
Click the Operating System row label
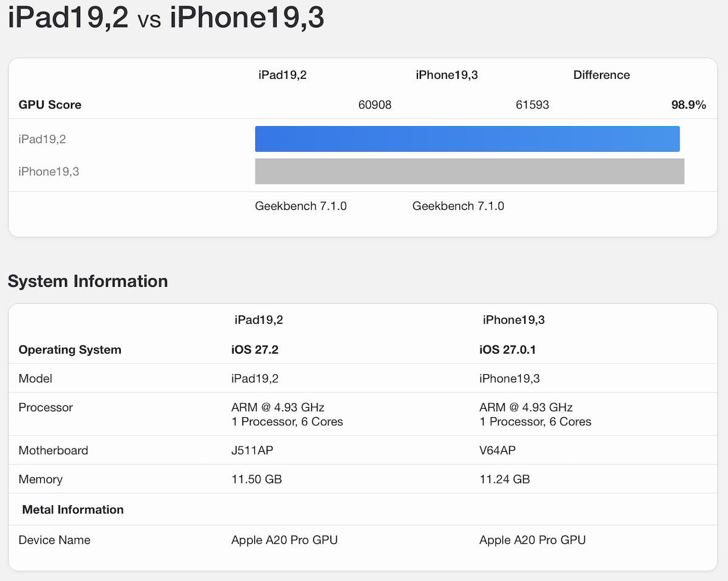pyautogui.click(x=70, y=350)
